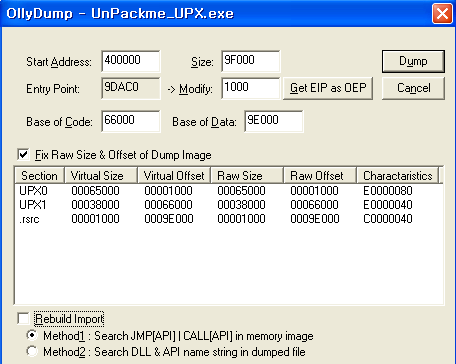Click the Base of Data field
The image size is (456, 364).
pos(274,121)
